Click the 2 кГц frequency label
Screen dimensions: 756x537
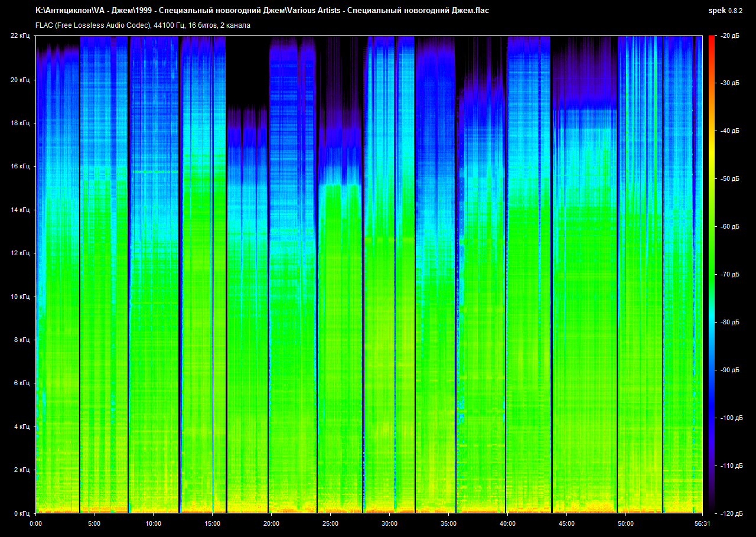tap(22, 470)
